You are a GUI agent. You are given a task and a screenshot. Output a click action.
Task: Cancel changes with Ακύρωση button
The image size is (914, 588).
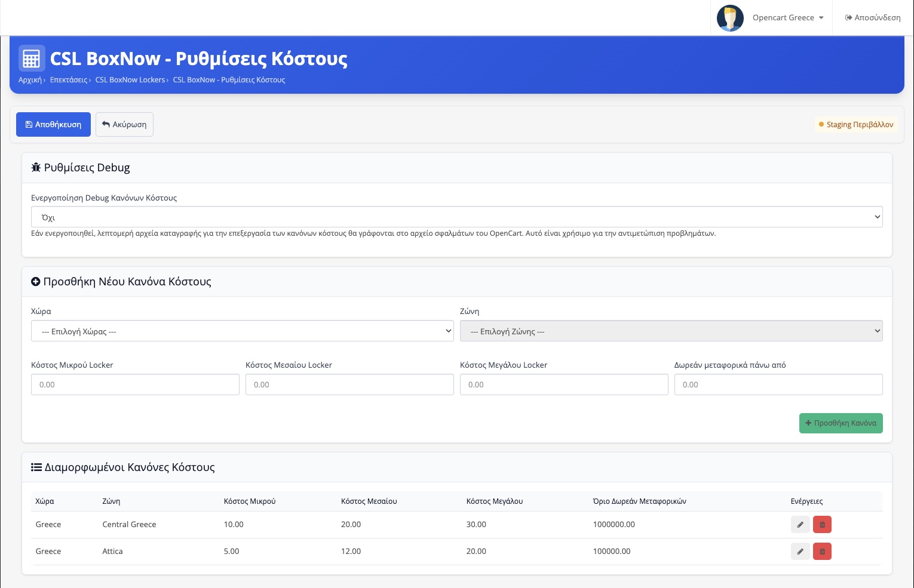tap(124, 125)
